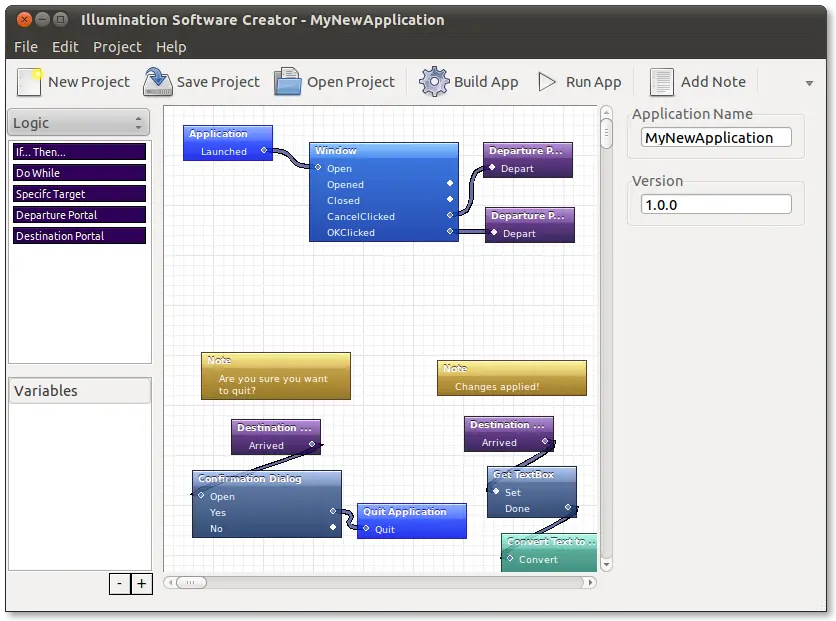
Task: Select the Destination Portal logic block
Action: point(80,236)
